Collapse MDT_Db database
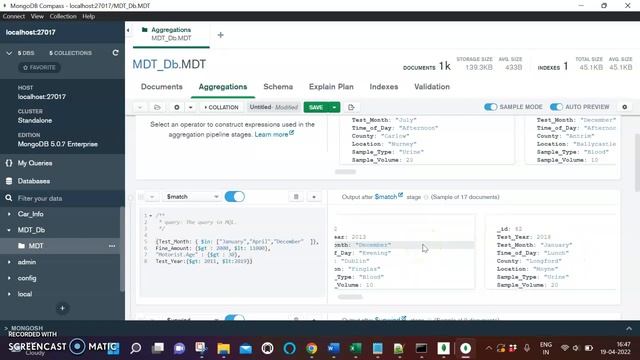Viewport: 640px width, 360px height. [9, 230]
